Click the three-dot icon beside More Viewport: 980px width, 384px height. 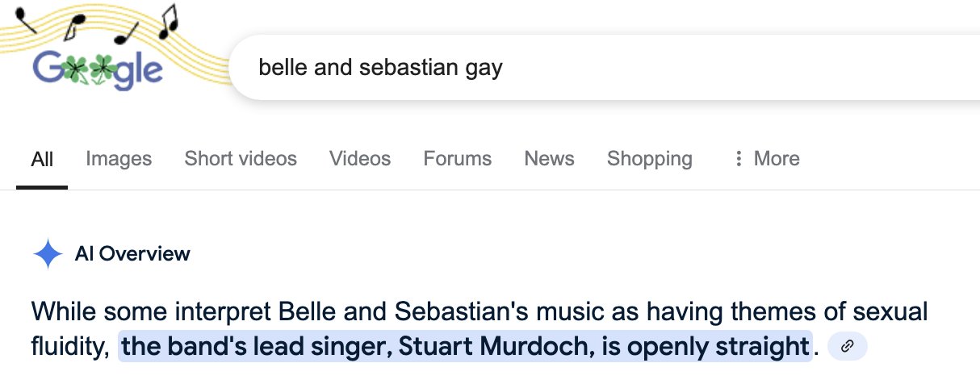pos(738,159)
